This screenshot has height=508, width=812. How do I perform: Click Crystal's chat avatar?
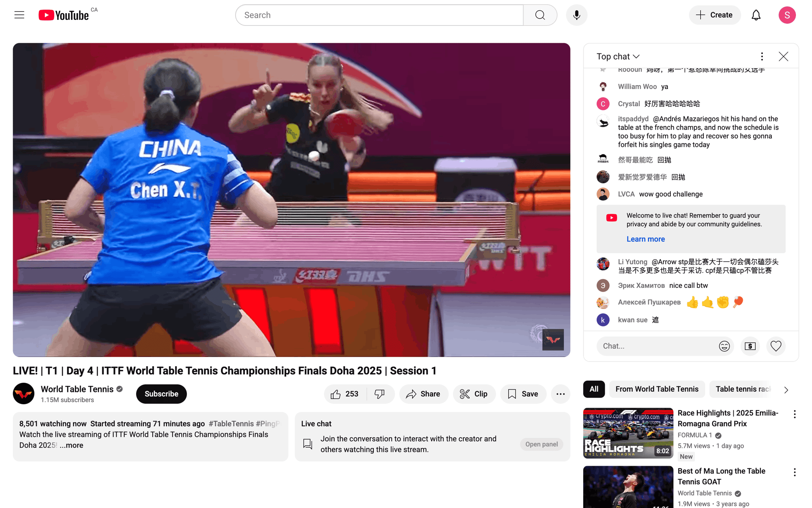pos(603,104)
